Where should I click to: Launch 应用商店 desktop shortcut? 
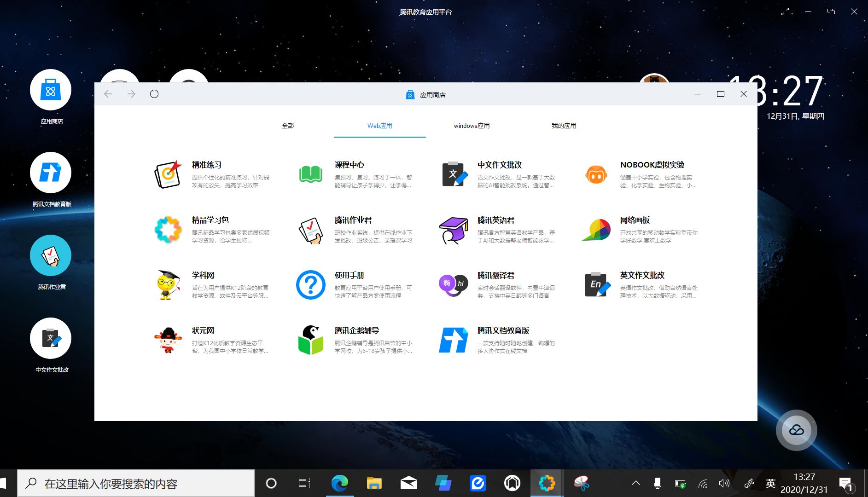tap(51, 90)
